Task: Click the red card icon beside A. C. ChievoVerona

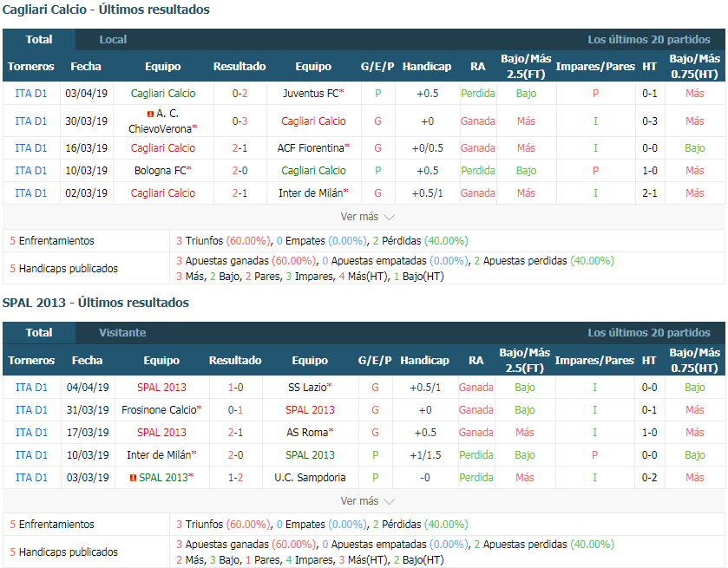Action: (x=150, y=114)
